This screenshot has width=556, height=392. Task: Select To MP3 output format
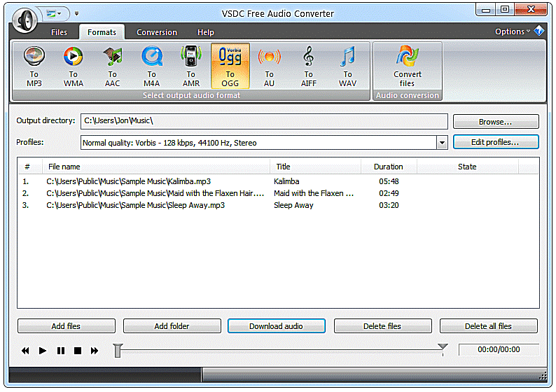pos(34,66)
